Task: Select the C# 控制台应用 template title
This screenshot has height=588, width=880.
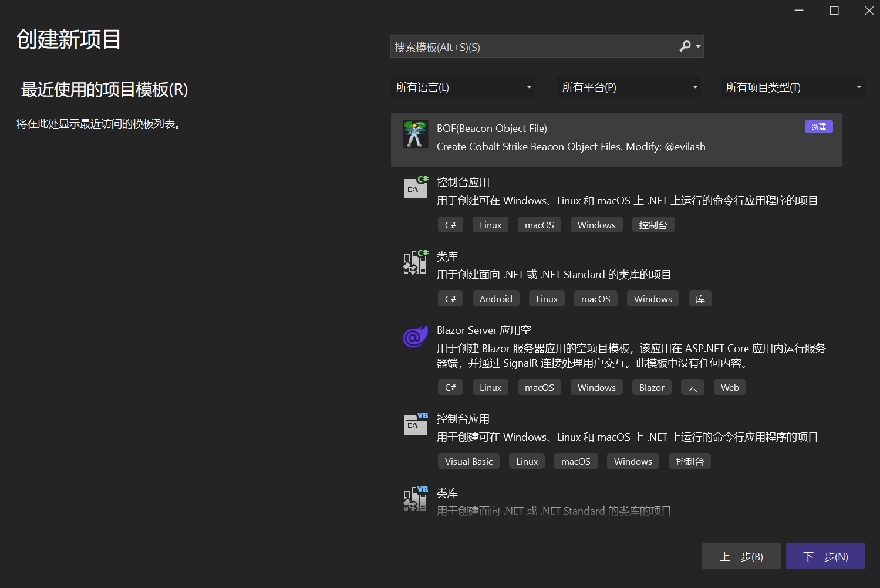Action: 463,183
